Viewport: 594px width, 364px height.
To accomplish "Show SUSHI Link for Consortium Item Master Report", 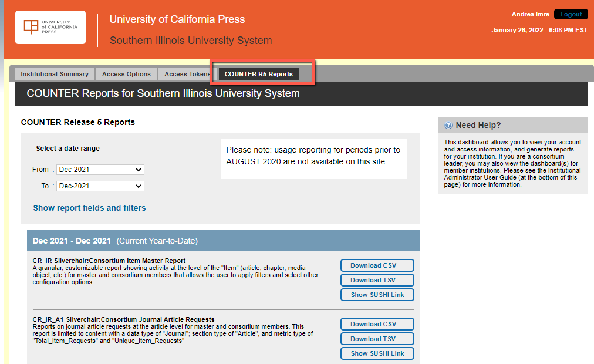I will pos(377,295).
